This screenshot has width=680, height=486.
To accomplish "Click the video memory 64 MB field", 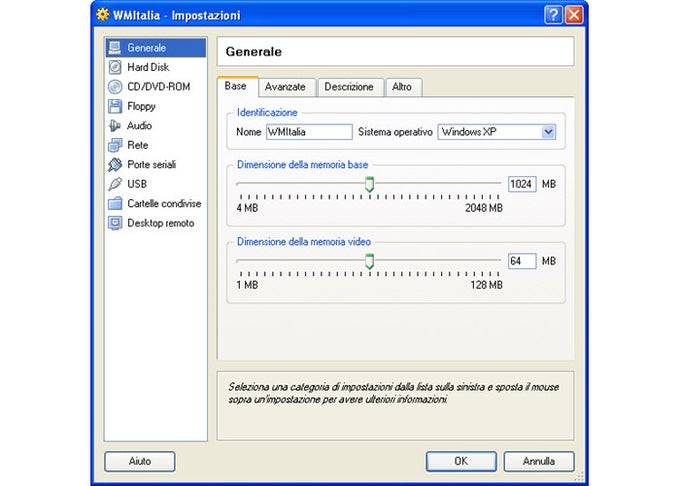I will click(x=522, y=261).
